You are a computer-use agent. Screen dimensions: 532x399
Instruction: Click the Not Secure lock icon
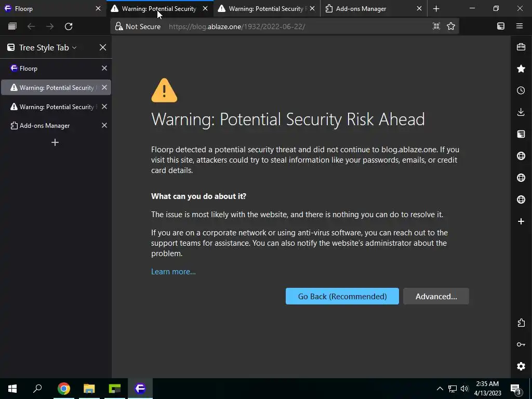point(118,26)
